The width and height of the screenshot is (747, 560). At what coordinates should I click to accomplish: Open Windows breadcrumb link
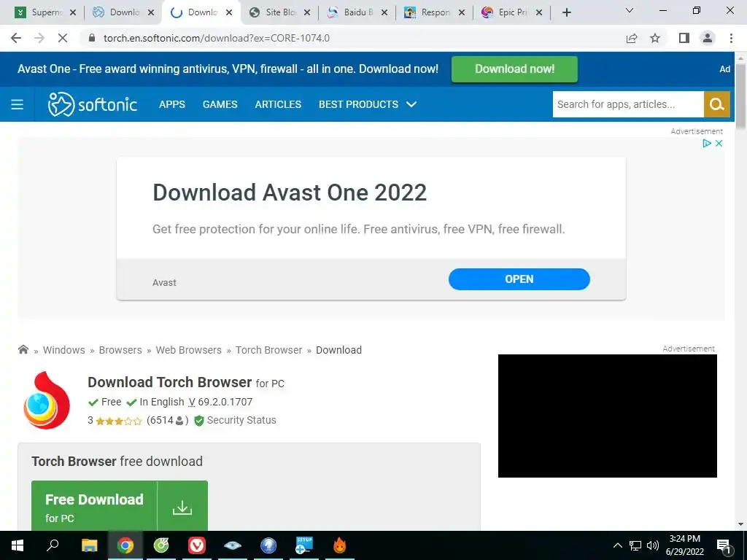pos(64,350)
